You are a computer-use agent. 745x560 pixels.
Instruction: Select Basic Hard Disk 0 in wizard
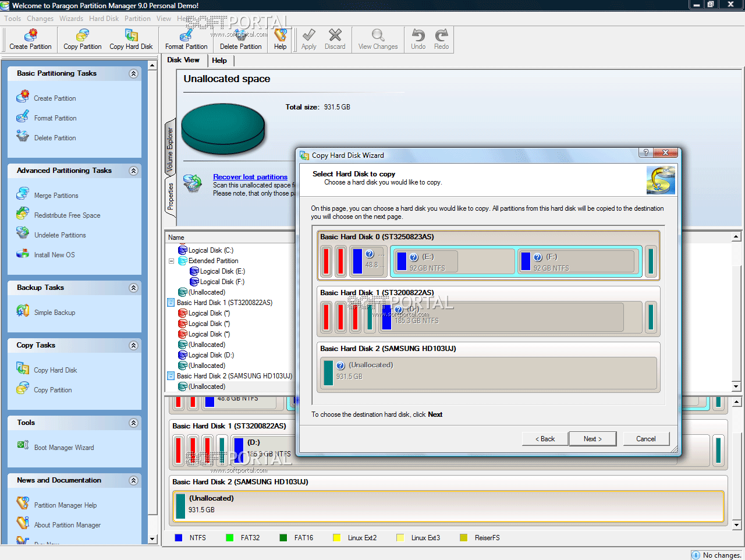click(x=488, y=256)
